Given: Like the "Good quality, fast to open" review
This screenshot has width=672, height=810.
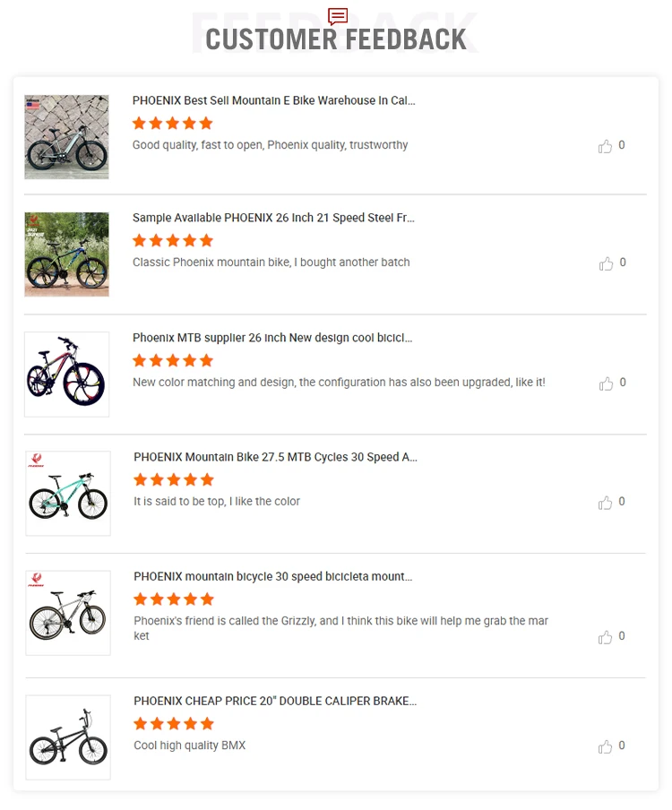Looking at the screenshot, I should click(606, 146).
